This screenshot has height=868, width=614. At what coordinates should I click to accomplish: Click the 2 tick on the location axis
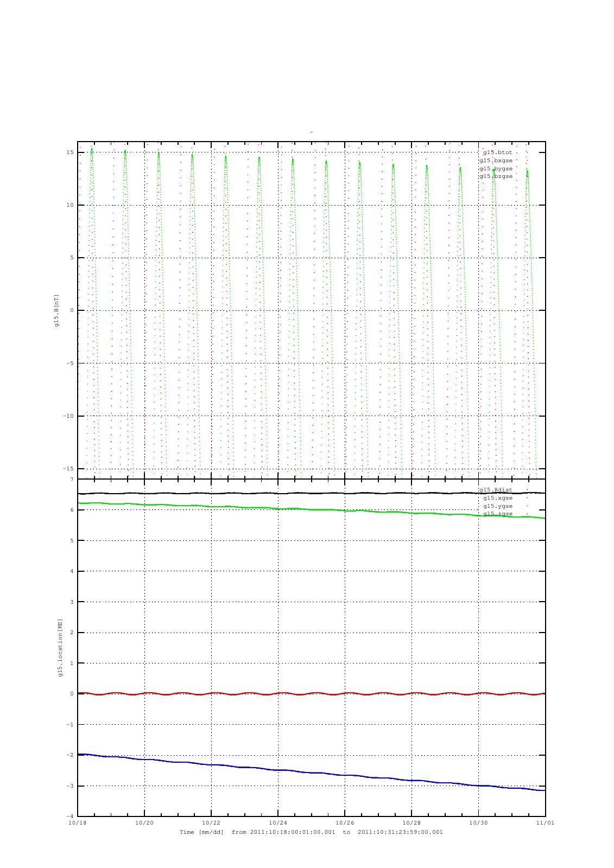pos(72,633)
